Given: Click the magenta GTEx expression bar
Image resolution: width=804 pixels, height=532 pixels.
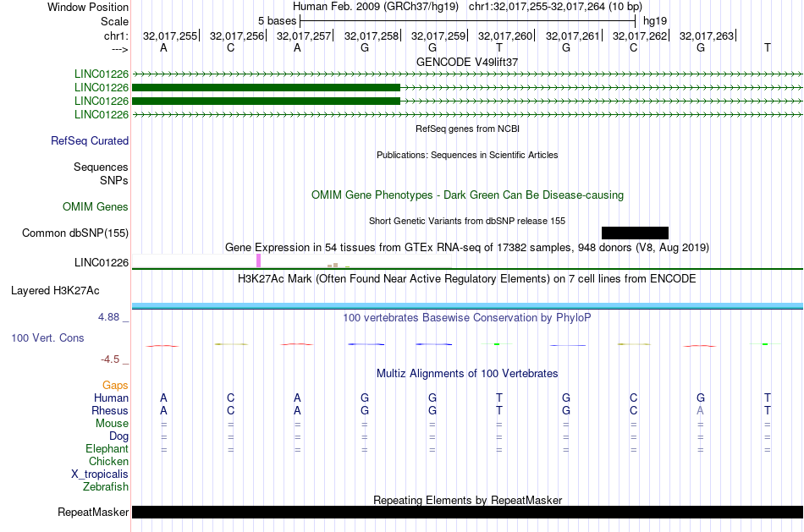Looking at the screenshot, I should coord(258,261).
